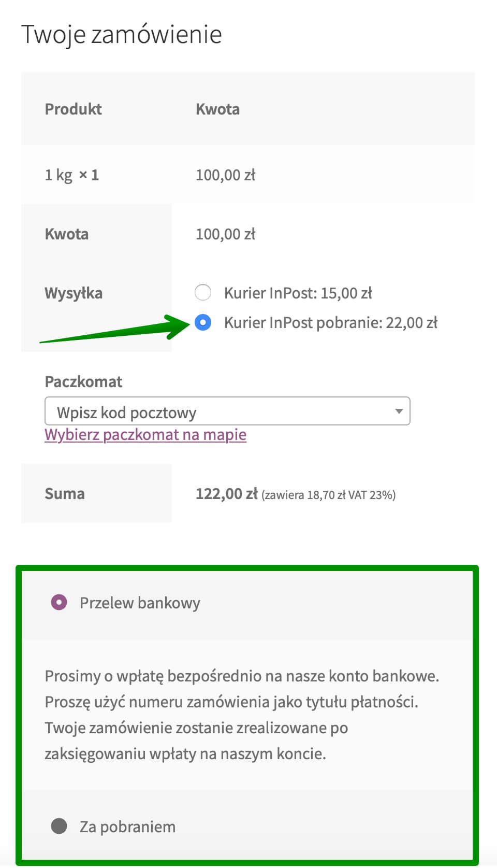Viewport: 497px width, 868px height.
Task: Click the 122,00 zł total amount
Action: coord(226,494)
